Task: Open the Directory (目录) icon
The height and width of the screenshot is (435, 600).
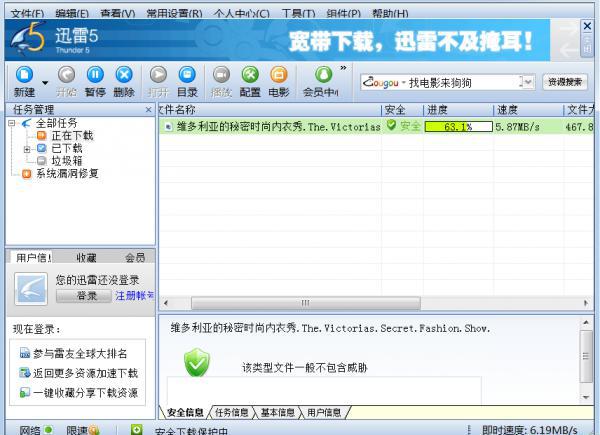Action: 187,75
